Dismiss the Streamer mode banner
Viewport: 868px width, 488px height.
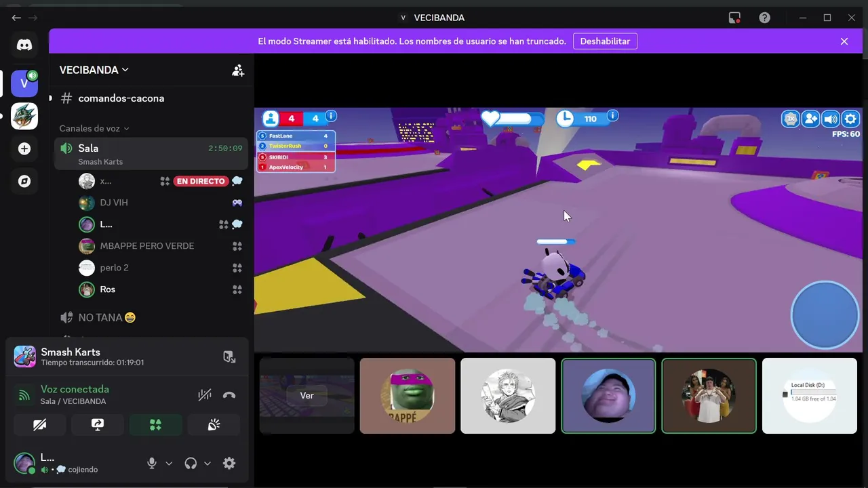844,41
